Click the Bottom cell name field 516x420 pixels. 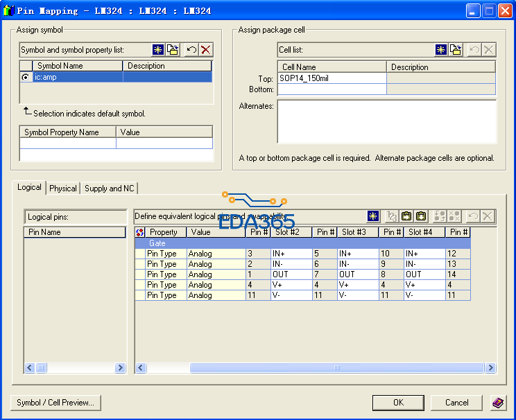click(332, 89)
